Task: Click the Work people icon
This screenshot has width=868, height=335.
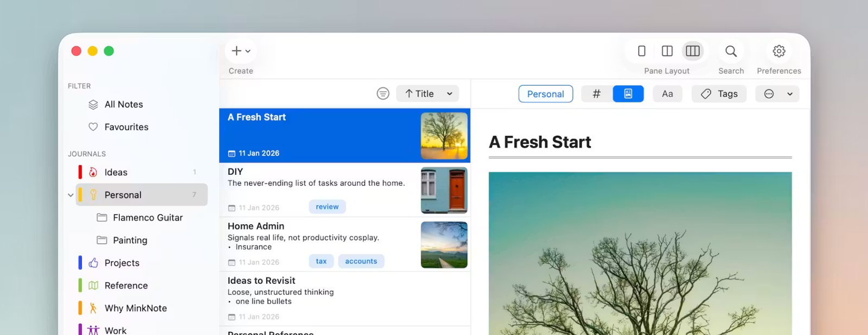Action: coord(93,330)
